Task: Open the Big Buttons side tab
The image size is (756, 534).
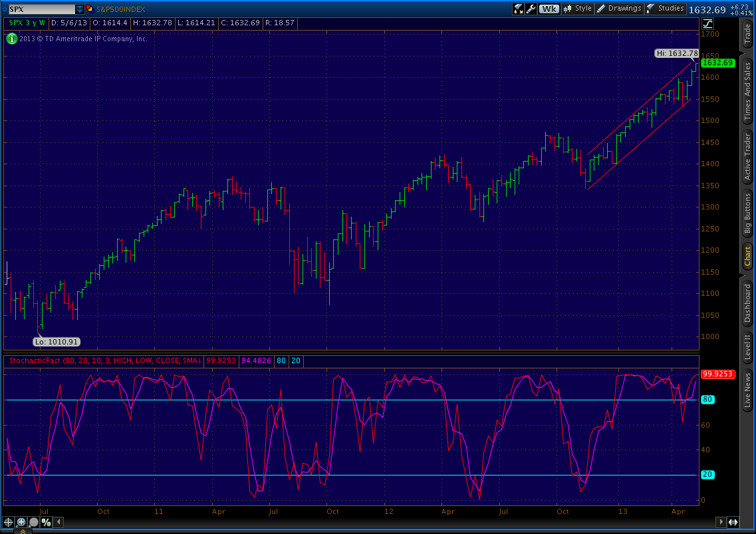Action: [747, 213]
